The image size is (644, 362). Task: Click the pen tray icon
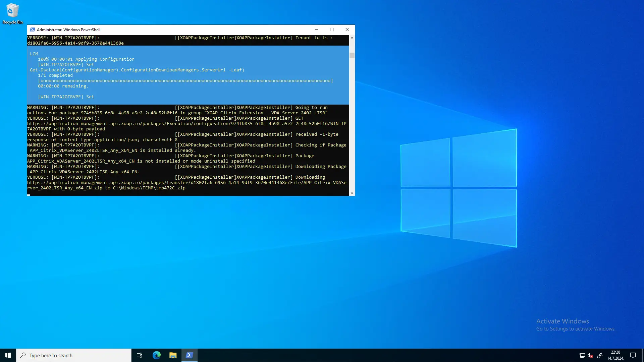600,355
